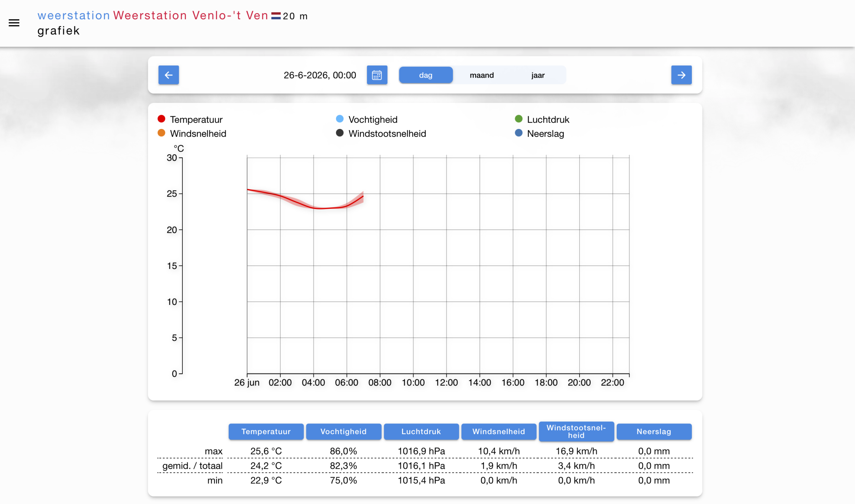Toggle Temperatuur series in legend
The height and width of the screenshot is (504, 855).
190,119
